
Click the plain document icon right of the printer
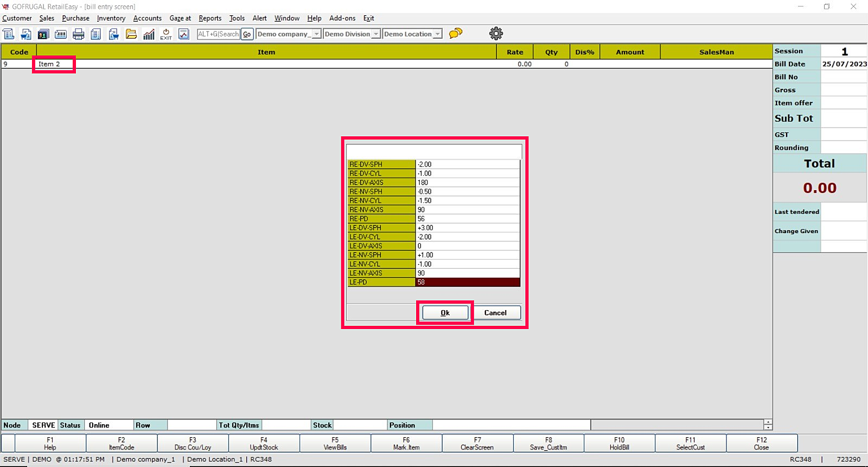96,34
